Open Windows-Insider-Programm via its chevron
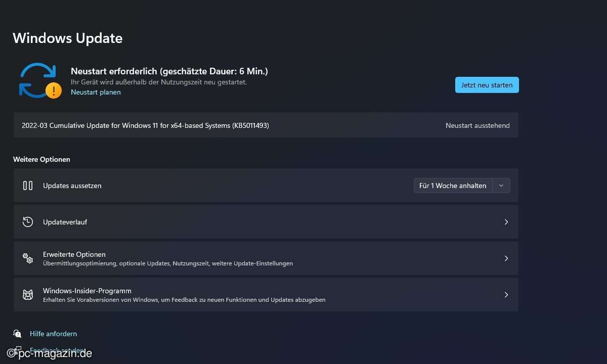The height and width of the screenshot is (364, 607). pos(506,295)
